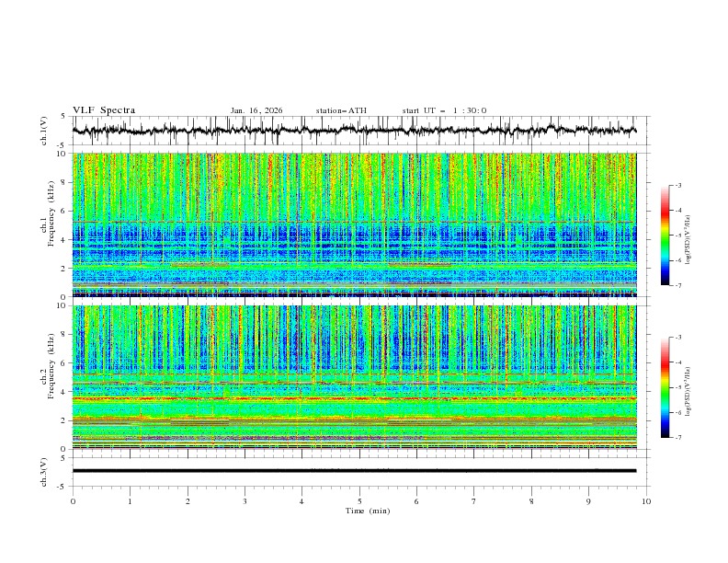The image size is (728, 563).
Task: Select the 5-minute tick on the time axis
Action: 359,500
